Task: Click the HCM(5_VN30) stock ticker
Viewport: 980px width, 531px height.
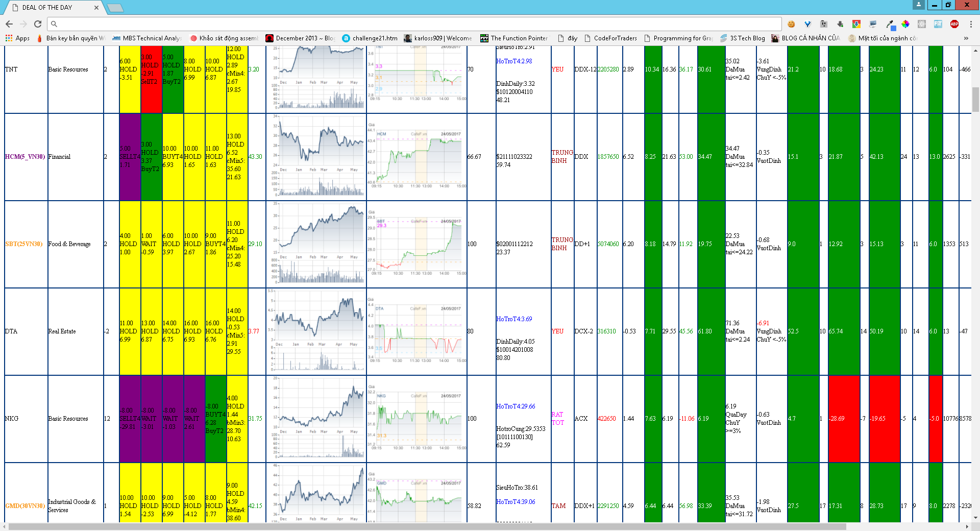Action: (x=25, y=157)
